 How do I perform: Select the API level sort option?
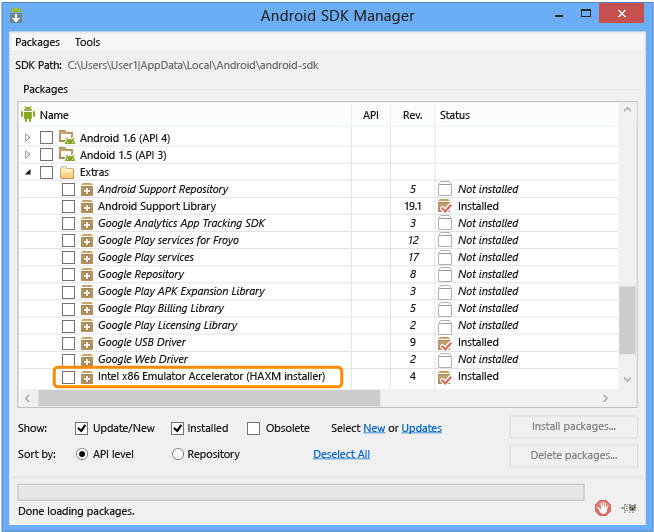[x=82, y=454]
